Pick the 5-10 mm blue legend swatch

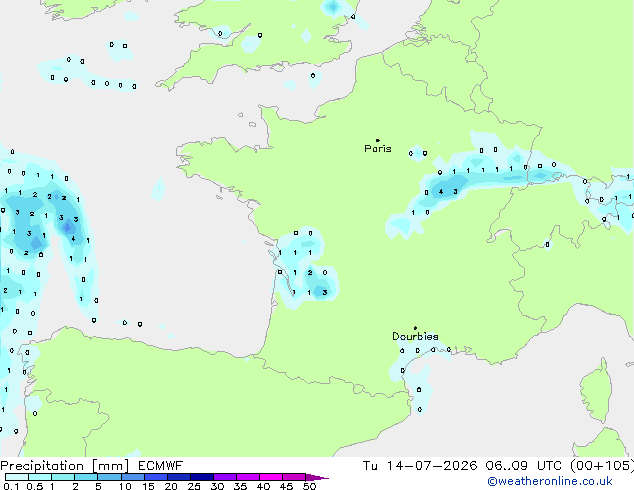click(110, 477)
